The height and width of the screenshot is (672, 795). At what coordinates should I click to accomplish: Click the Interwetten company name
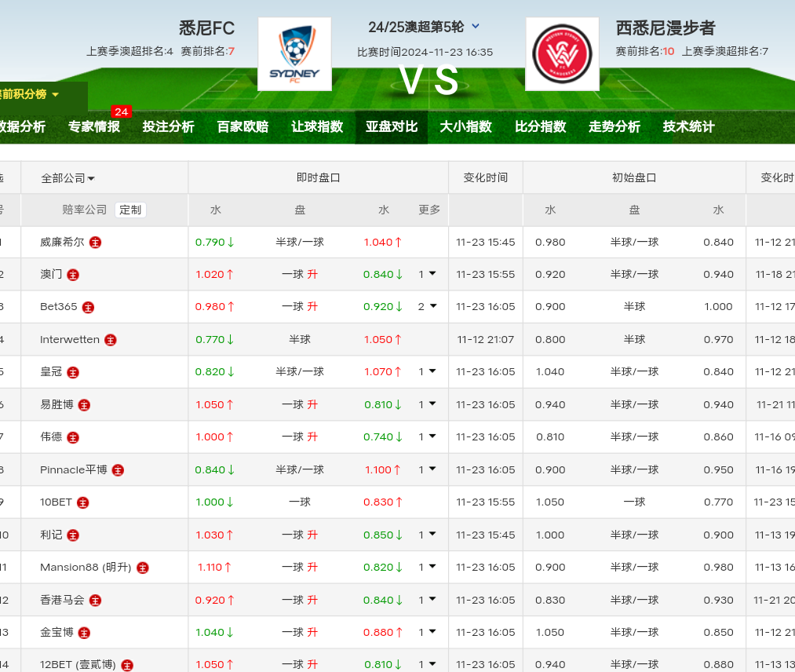[x=70, y=339]
